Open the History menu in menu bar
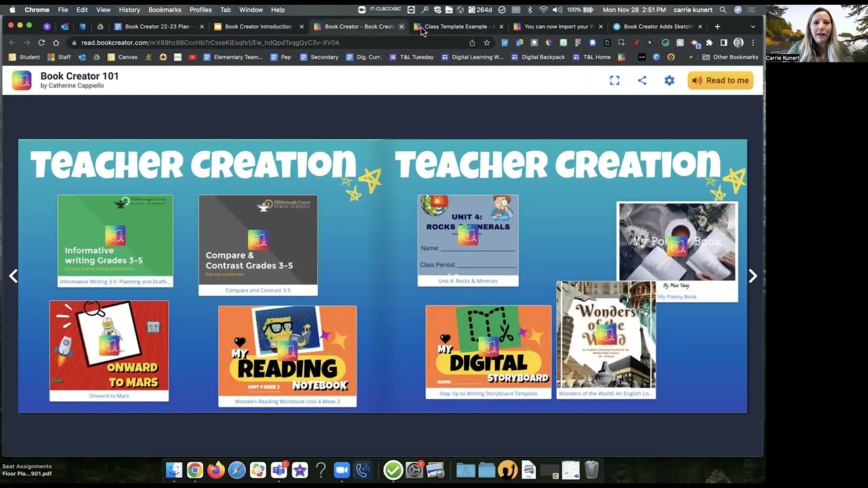Viewport: 868px width, 488px height. point(129,9)
